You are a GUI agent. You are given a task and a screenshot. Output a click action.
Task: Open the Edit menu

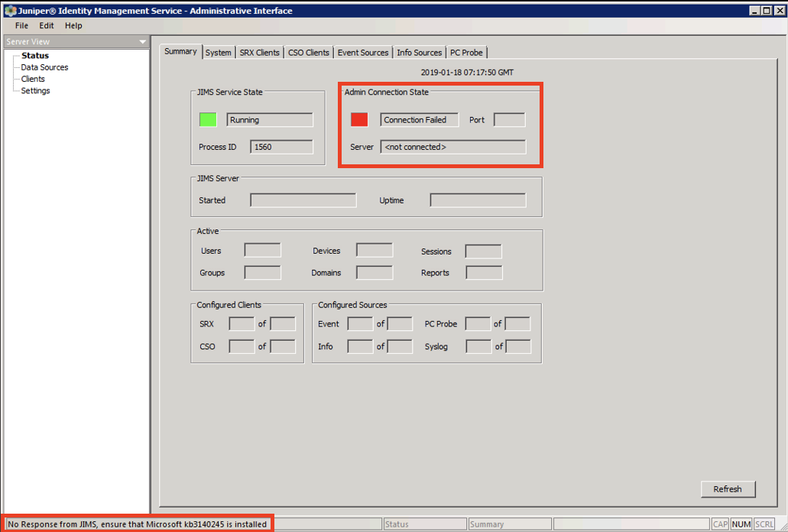[46, 26]
